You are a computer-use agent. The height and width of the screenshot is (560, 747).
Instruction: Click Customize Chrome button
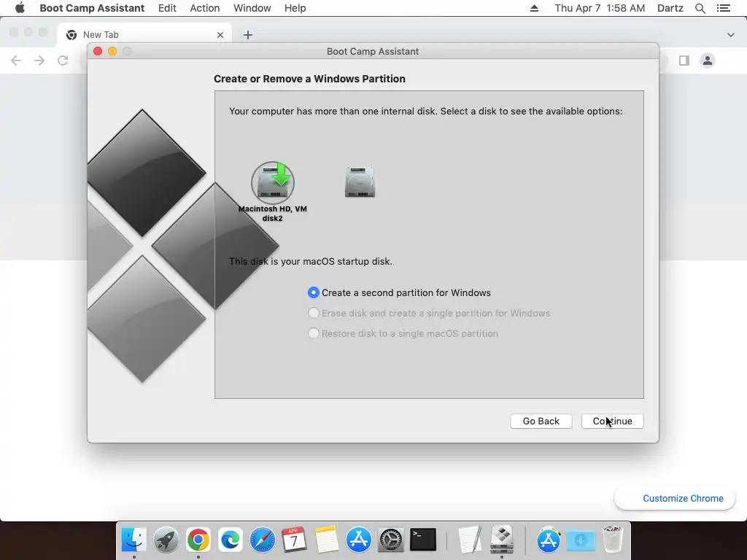pos(675,498)
